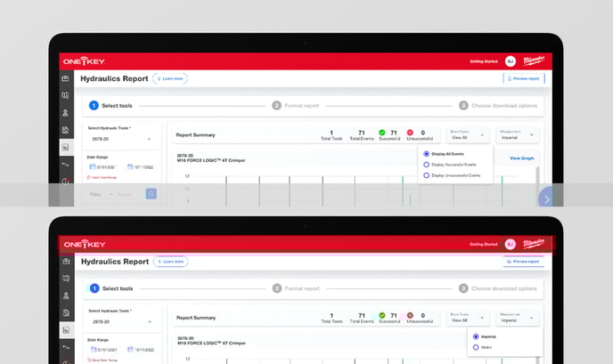Open the map places icon in bottom screen sidebar

(66, 279)
